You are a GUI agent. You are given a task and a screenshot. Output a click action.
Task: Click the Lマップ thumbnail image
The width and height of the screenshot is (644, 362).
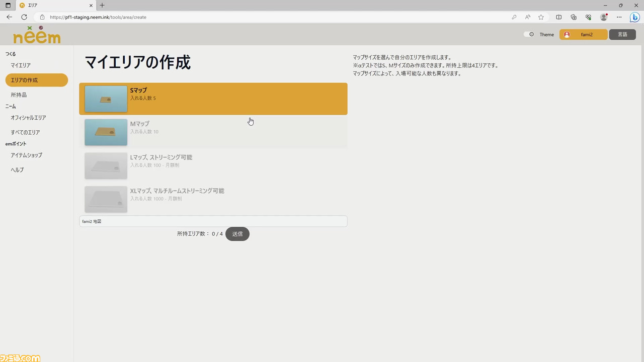[x=106, y=166]
